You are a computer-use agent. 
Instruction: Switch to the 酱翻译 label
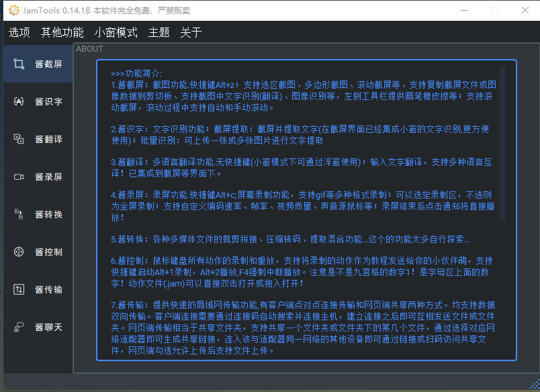coord(48,139)
